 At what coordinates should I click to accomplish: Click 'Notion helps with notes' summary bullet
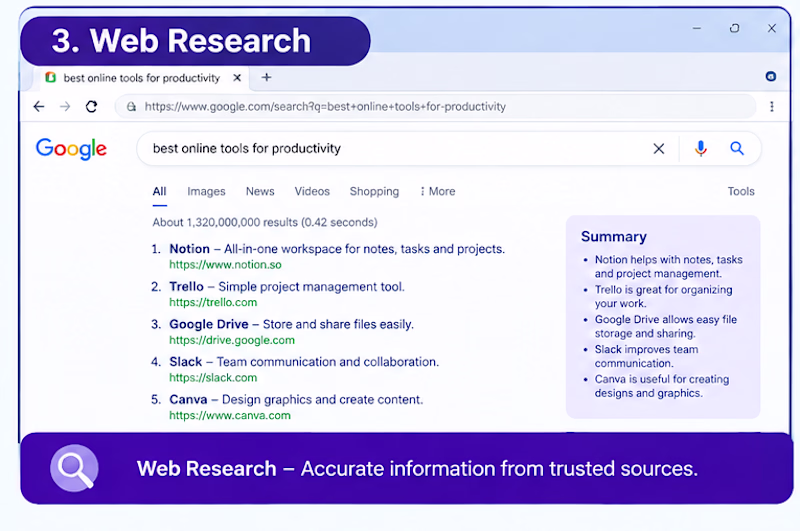668,266
